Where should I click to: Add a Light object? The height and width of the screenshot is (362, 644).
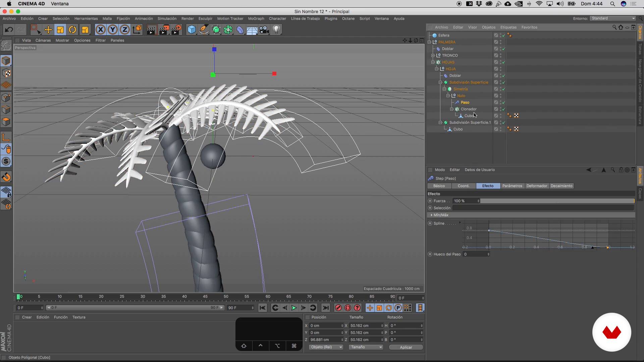pos(276,30)
